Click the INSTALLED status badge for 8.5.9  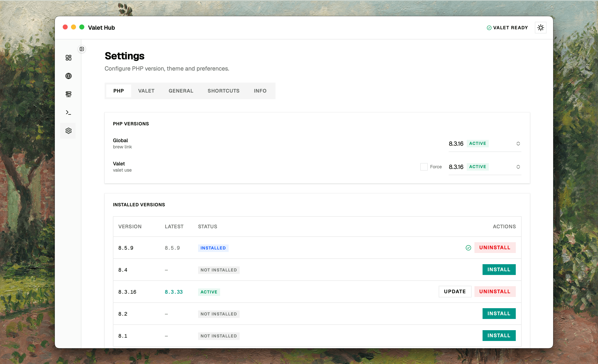tap(213, 248)
